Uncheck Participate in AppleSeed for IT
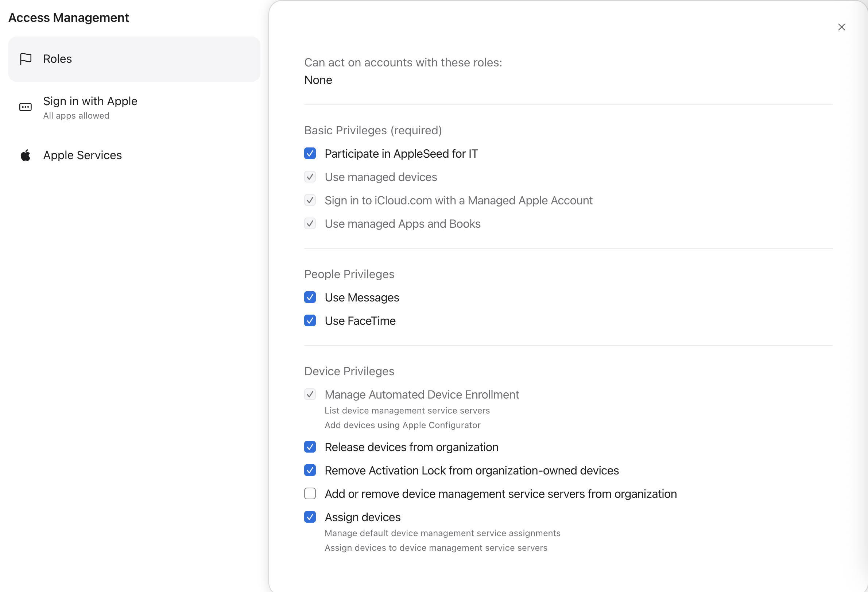 [x=310, y=154]
